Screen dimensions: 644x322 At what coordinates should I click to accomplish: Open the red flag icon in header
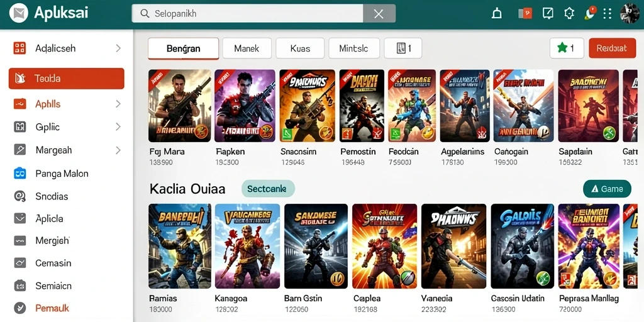click(x=525, y=14)
